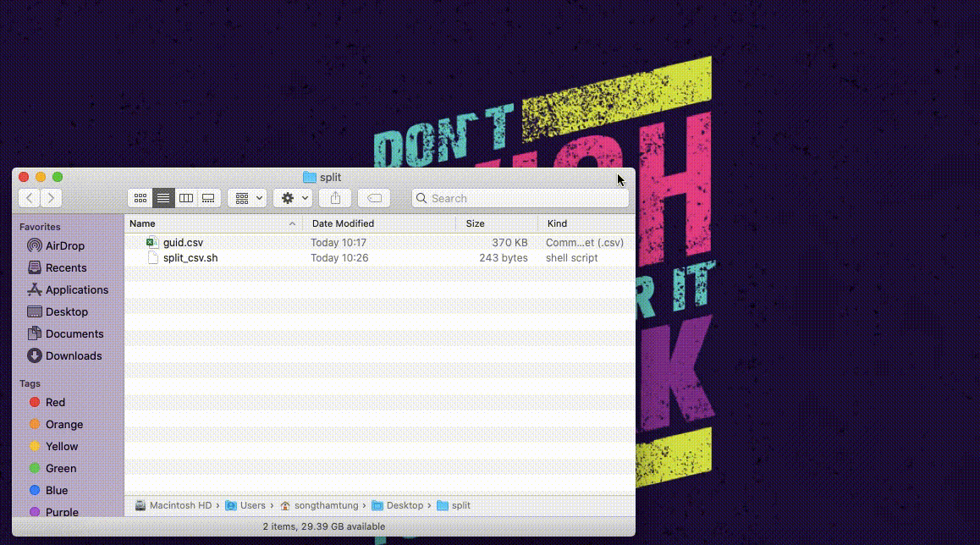The width and height of the screenshot is (980, 545).
Task: Click Macintosh HD in the path bar
Action: 173,505
